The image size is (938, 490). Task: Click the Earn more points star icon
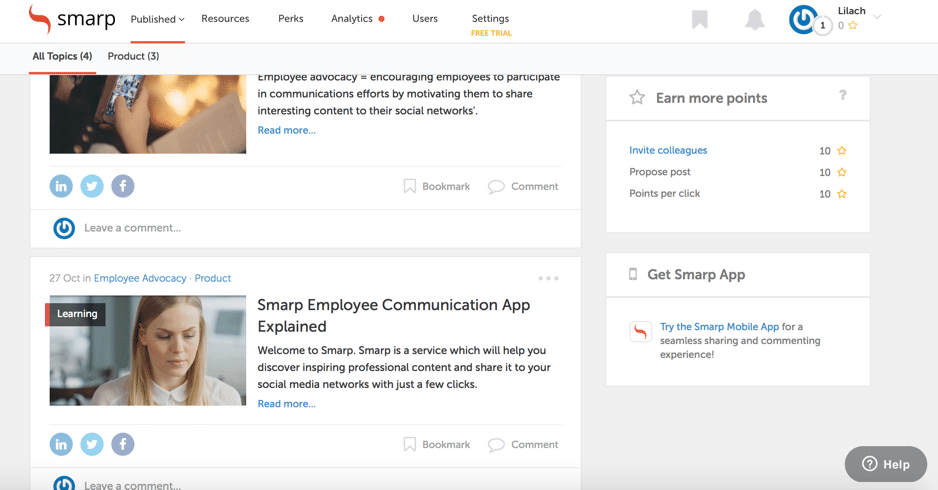pyautogui.click(x=637, y=98)
